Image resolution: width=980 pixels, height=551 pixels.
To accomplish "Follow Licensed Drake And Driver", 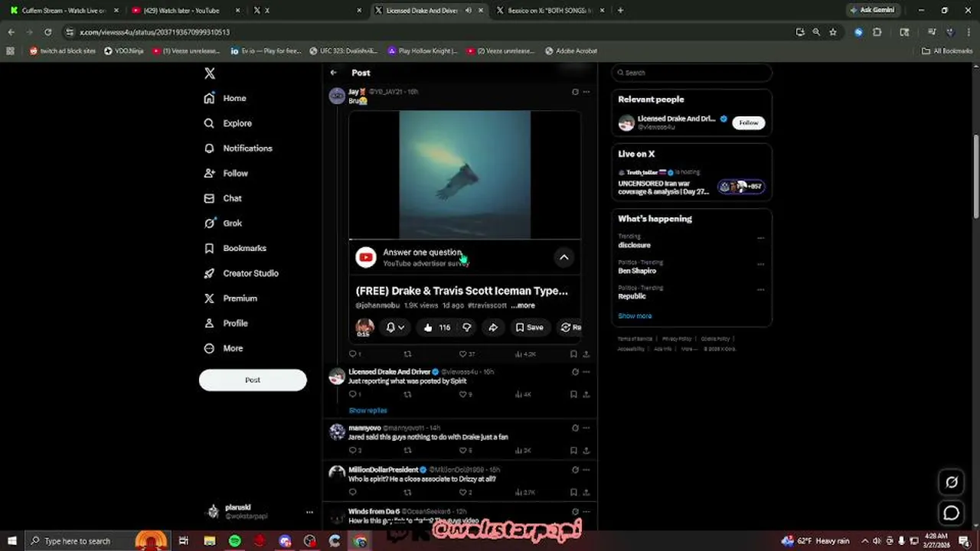I will coord(748,122).
